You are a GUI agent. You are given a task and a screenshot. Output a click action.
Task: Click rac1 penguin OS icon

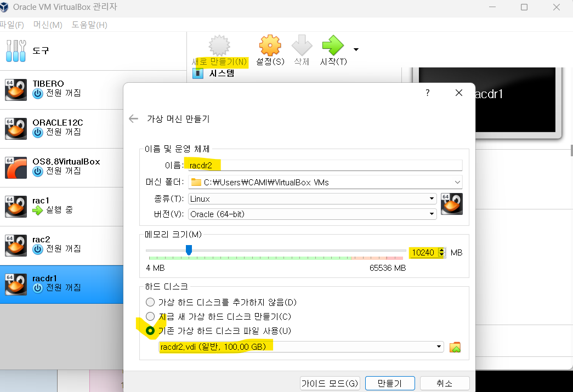tap(16, 207)
